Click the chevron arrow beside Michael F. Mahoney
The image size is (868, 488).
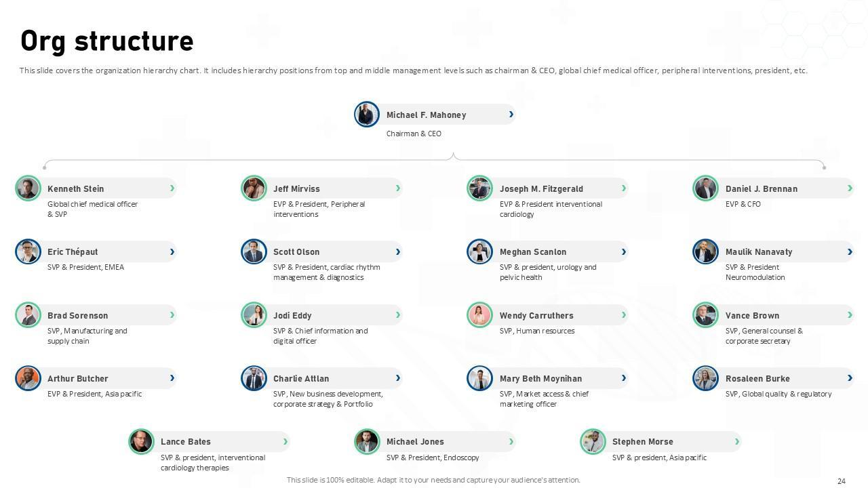pos(511,115)
